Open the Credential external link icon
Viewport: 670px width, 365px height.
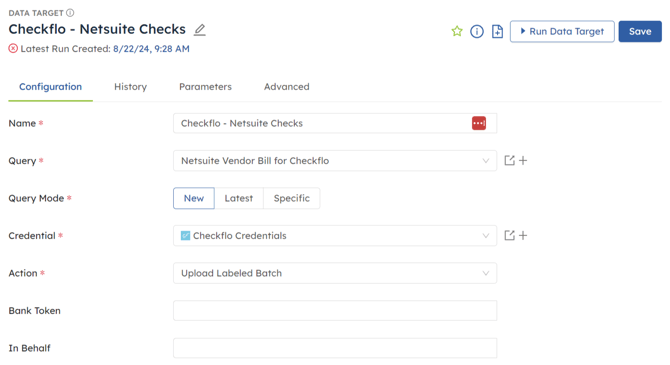509,235
